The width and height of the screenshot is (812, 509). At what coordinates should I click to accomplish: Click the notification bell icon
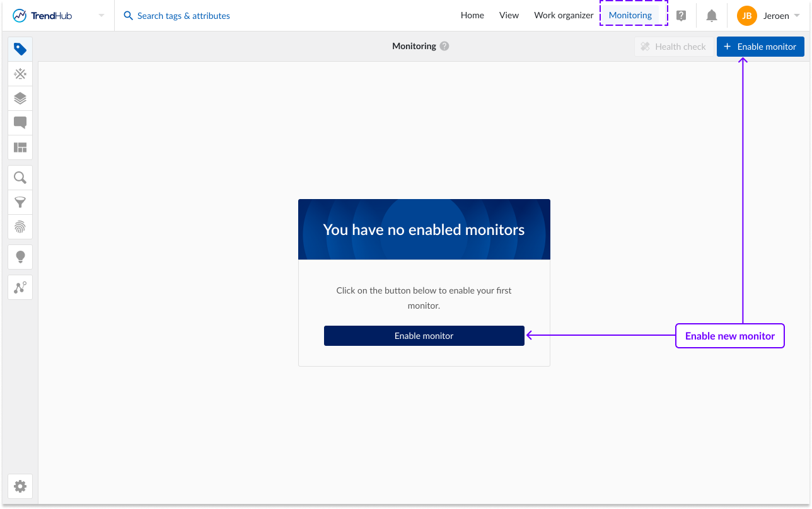pos(711,16)
